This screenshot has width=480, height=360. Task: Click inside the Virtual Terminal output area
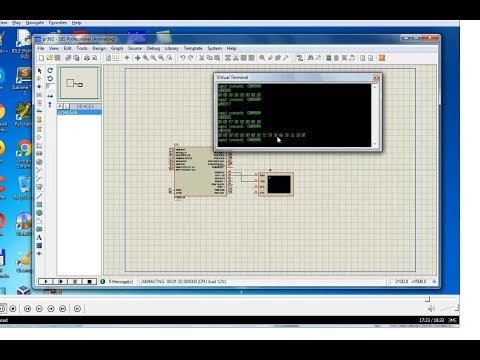(x=294, y=115)
